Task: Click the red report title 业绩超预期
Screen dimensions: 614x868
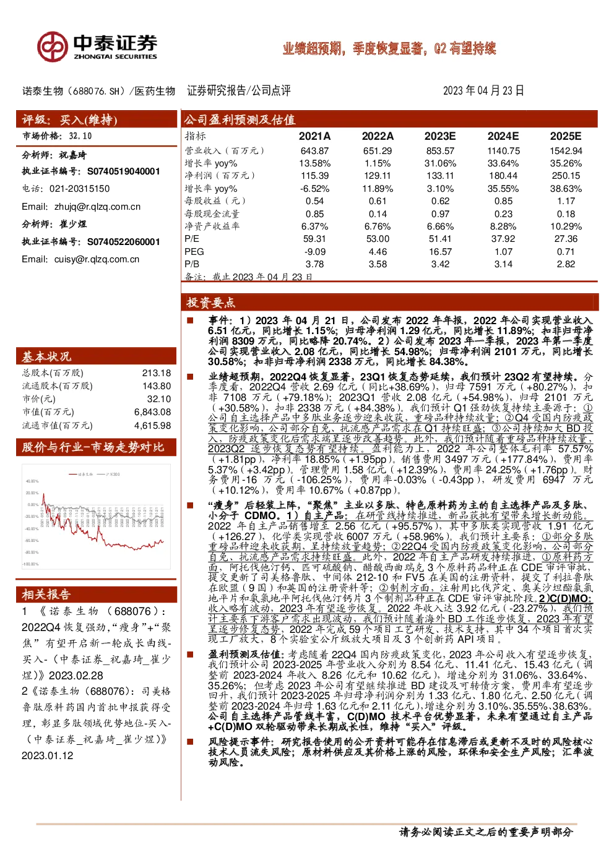Action: [389, 48]
